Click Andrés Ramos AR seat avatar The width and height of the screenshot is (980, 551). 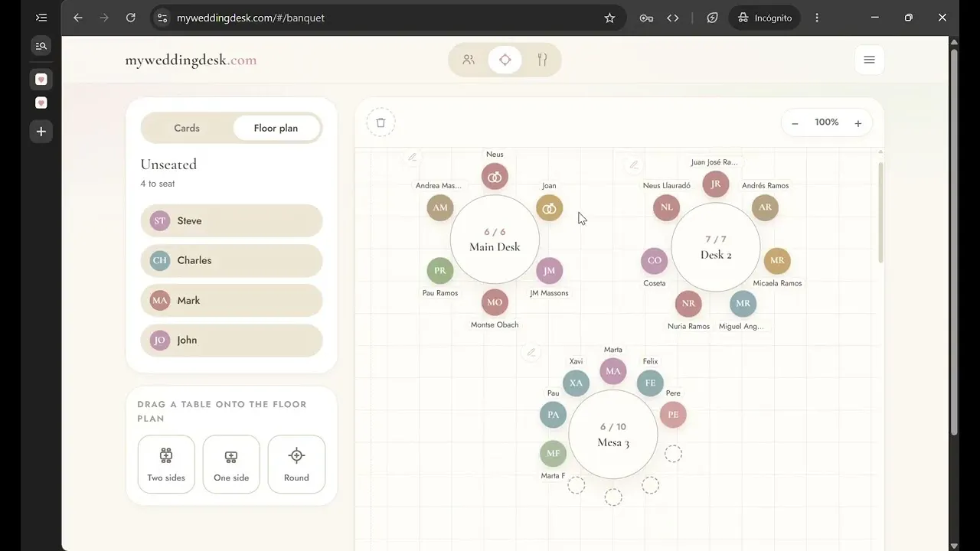[x=765, y=207]
